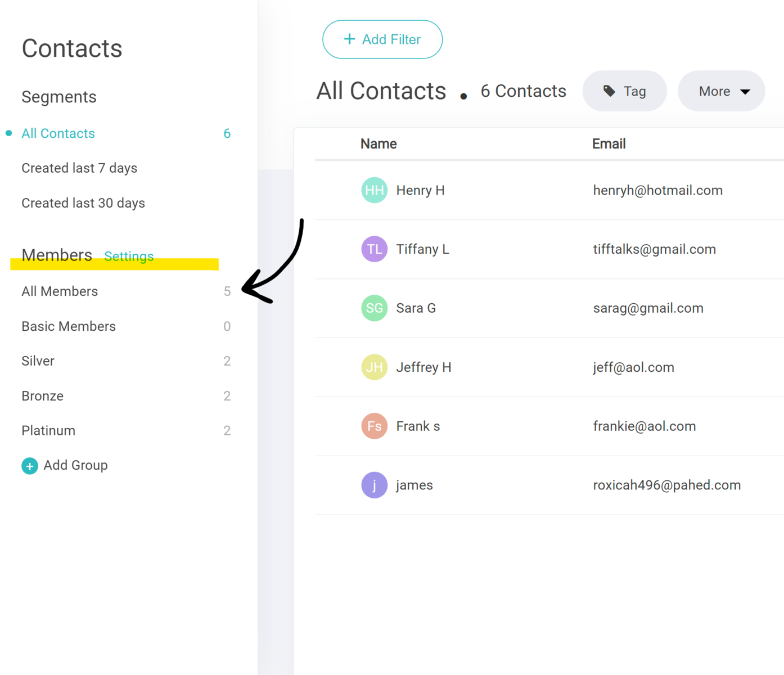The height and width of the screenshot is (675, 784).
Task: Click Tiffany L's avatar circle
Action: [374, 249]
